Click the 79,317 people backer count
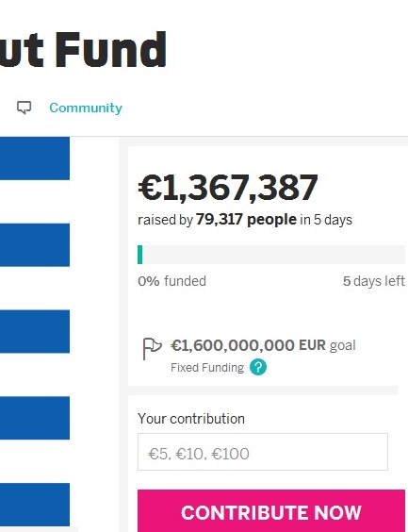 coord(246,220)
